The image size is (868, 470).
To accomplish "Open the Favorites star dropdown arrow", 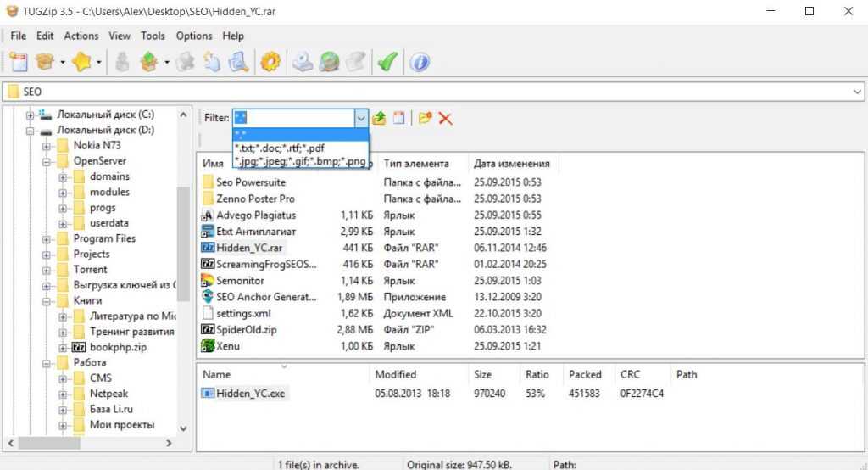I will tap(99, 62).
